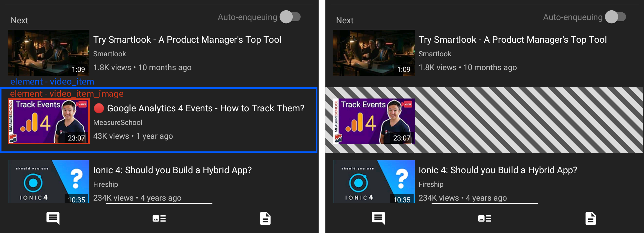The height and width of the screenshot is (233, 644).
Task: Open 'Try Smartlook - A Product Manager's Top Tool' title, left panel
Action: [x=187, y=39]
